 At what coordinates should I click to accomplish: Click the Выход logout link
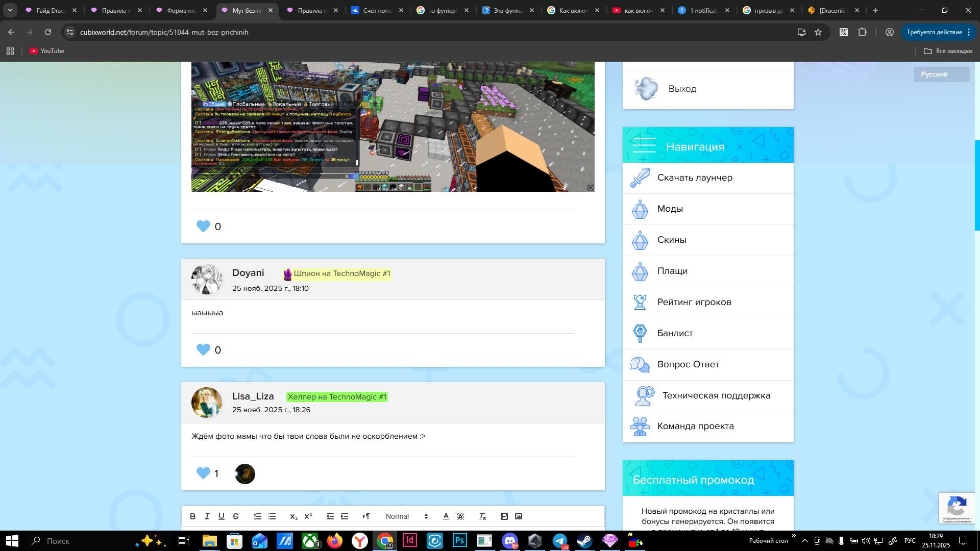tap(682, 89)
